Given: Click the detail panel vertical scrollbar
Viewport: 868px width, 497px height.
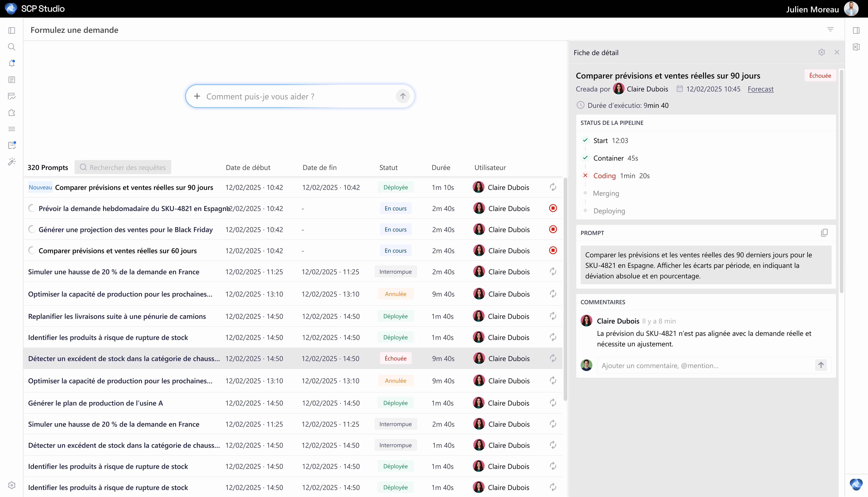Looking at the screenshot, I should [841, 181].
